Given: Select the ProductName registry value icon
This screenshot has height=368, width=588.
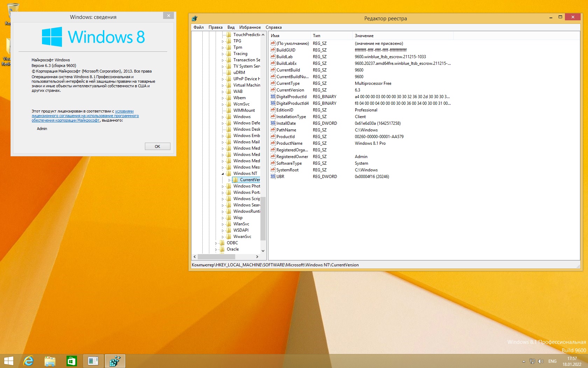Looking at the screenshot, I should point(273,143).
